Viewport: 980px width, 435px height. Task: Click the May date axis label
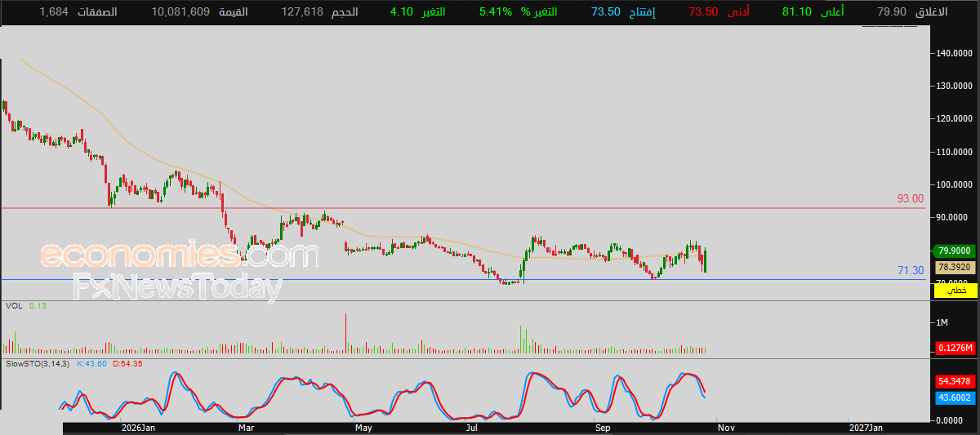363,428
